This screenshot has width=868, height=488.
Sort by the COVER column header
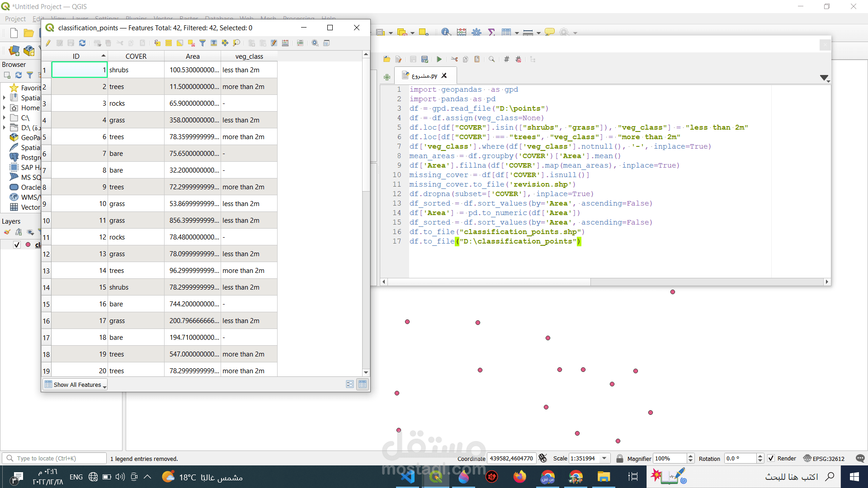tap(136, 56)
